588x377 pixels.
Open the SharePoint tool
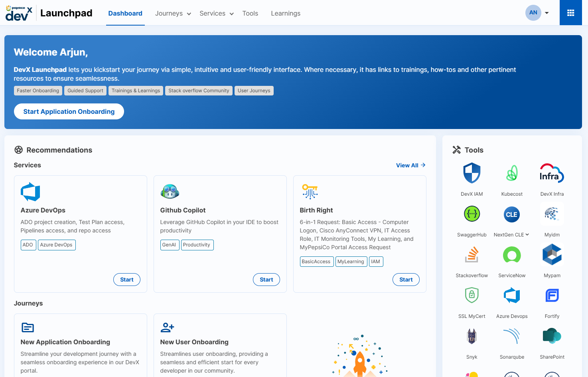(552, 336)
